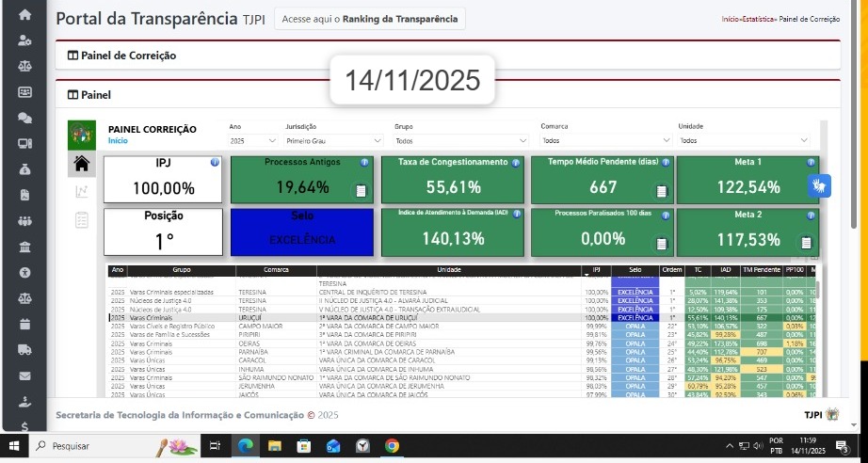Open the Unidade filter dropdown
Image resolution: width=868 pixels, height=463 pixels.
pos(744,140)
